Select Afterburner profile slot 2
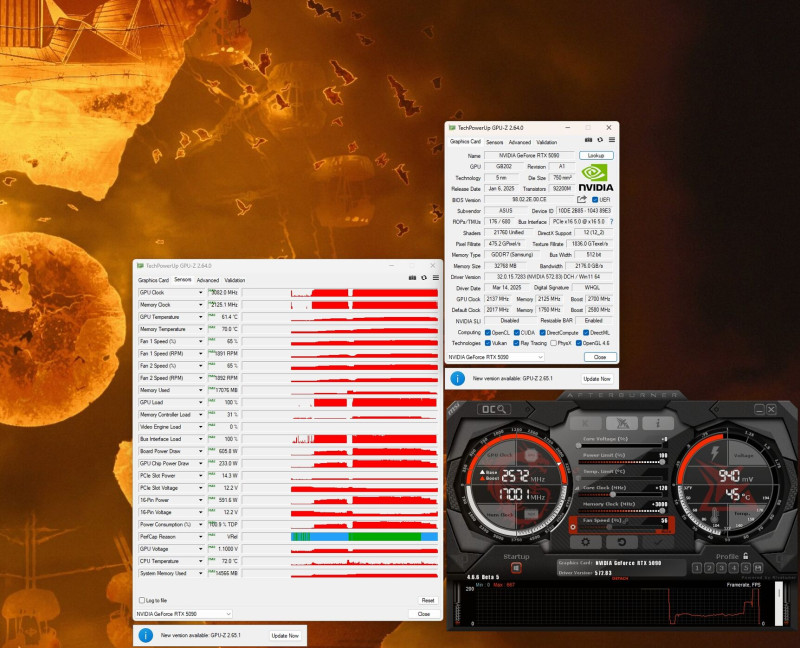This screenshot has height=648, width=800. pos(709,567)
